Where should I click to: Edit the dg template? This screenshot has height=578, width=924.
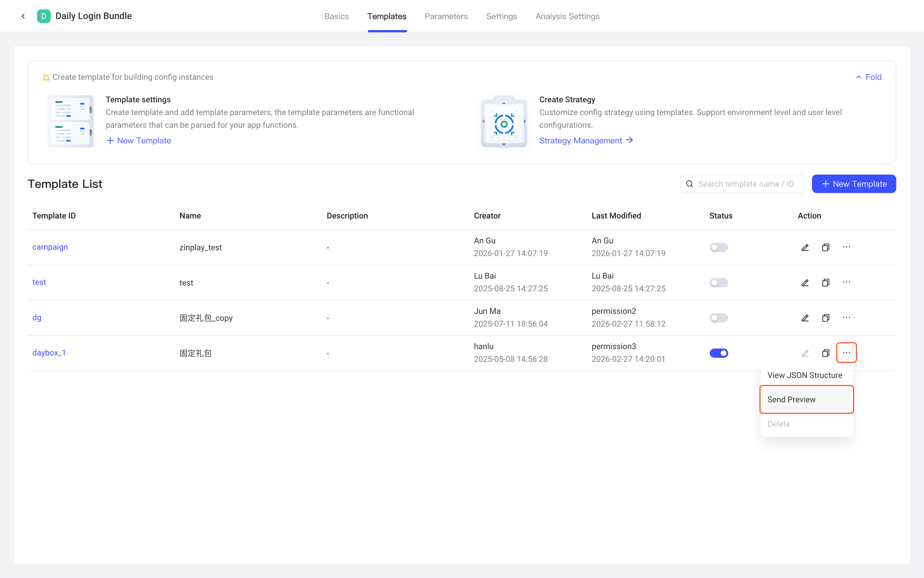(x=805, y=318)
